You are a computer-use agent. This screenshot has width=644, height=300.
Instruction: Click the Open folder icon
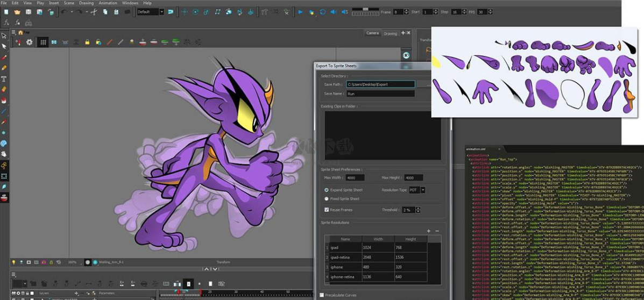17,12
